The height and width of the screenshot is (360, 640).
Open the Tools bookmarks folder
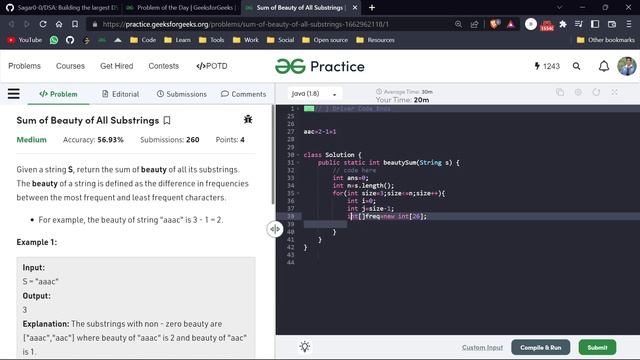(x=211, y=40)
